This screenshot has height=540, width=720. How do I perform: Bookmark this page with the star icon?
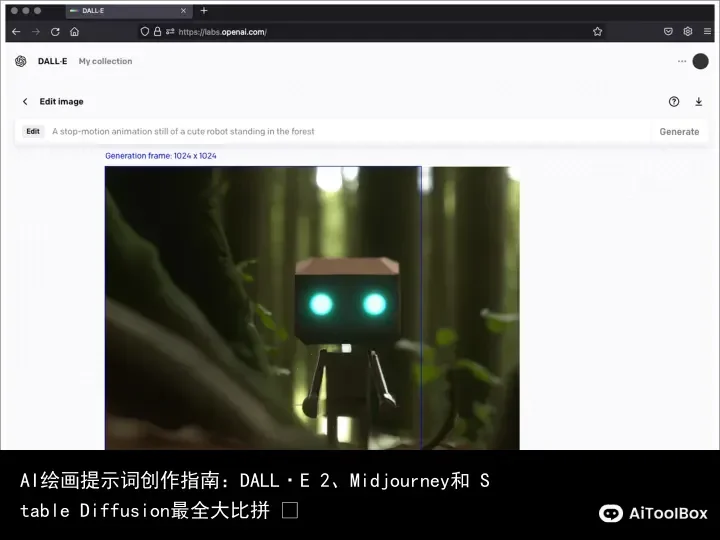(597, 32)
